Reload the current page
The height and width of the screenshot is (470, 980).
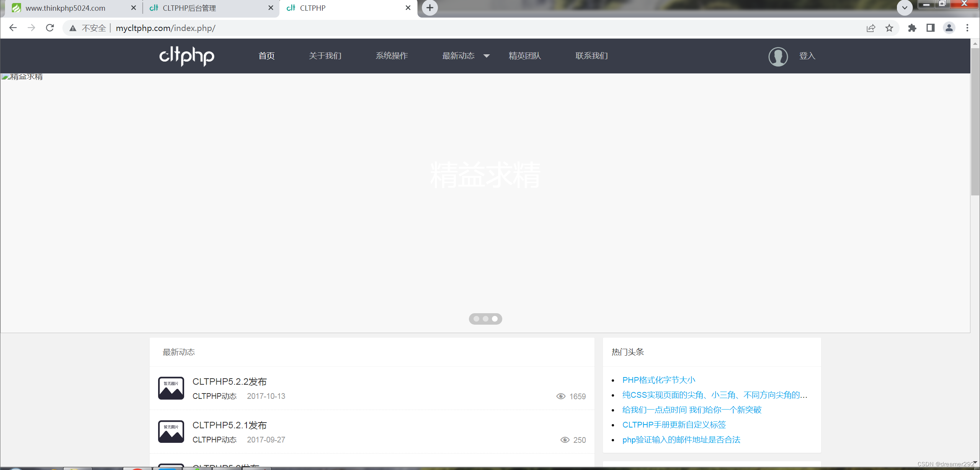coord(50,28)
